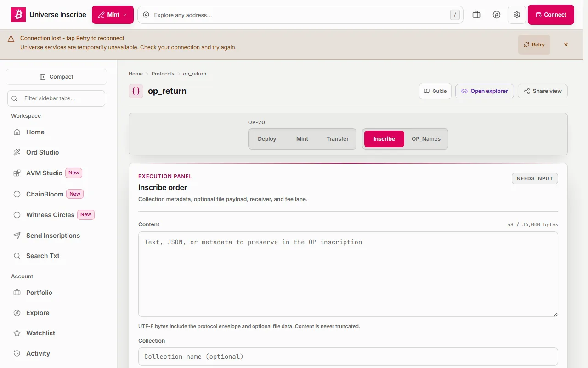Click the AVM Studio New badge
This screenshot has height=368, width=588.
[x=74, y=173]
